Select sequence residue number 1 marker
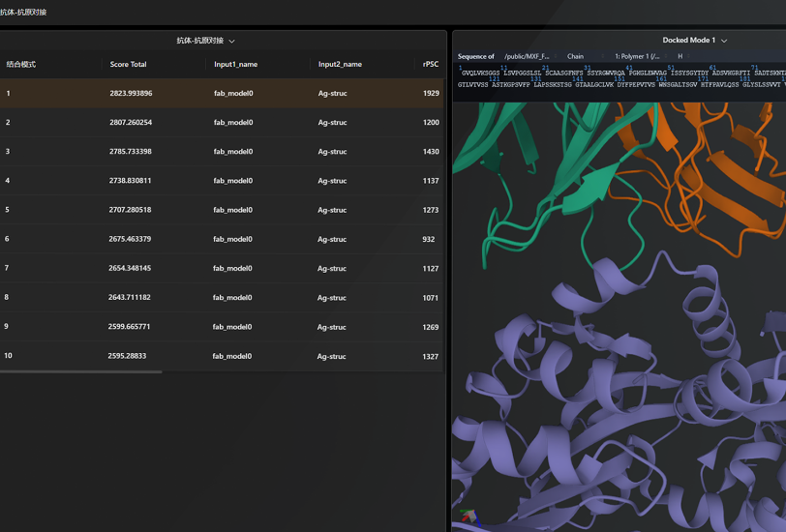786x532 pixels. click(x=460, y=67)
